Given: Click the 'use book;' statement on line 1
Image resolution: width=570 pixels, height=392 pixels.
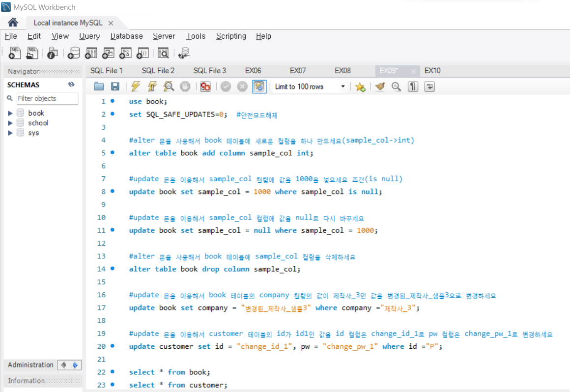Looking at the screenshot, I should coord(148,101).
